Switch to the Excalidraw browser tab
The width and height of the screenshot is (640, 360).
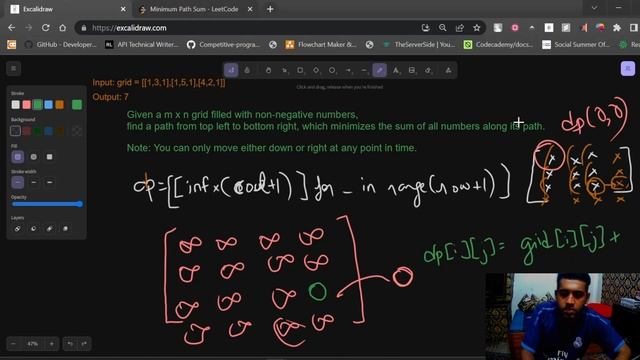[x=67, y=9]
